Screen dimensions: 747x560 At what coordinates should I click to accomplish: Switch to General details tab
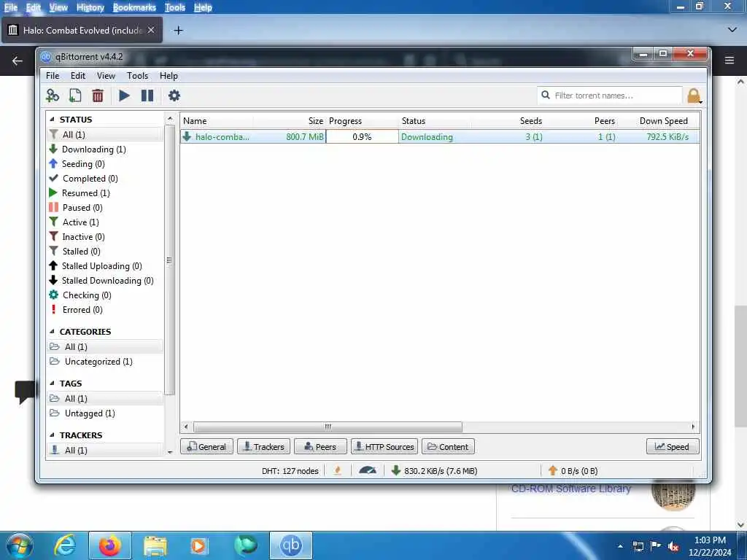[206, 447]
